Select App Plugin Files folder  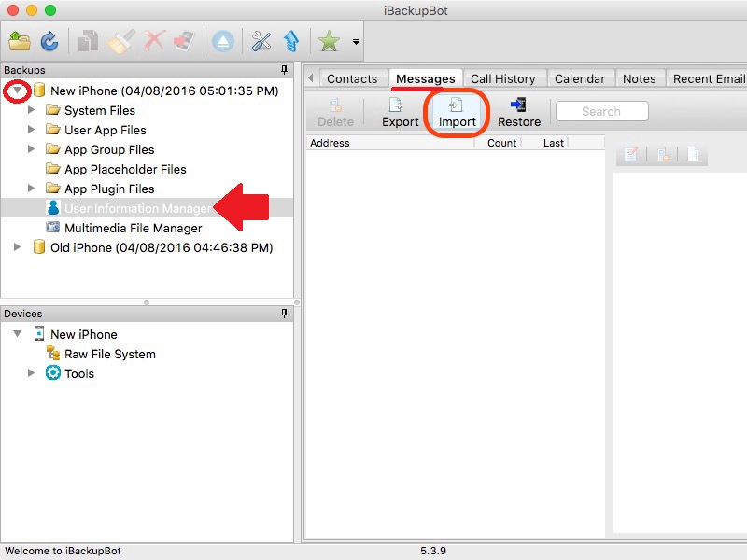(109, 189)
